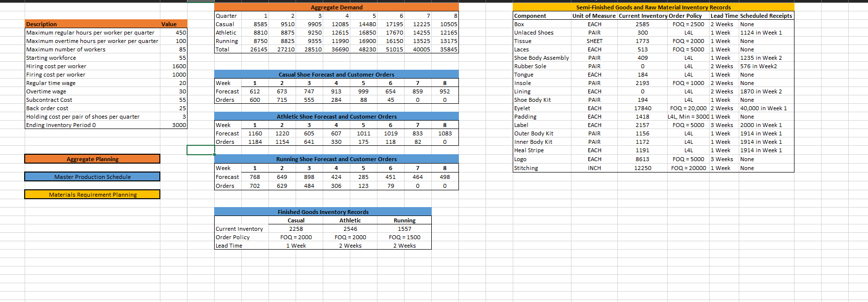The width and height of the screenshot is (868, 302).
Task: Select the 'Quarter' label cell
Action: (x=228, y=16)
